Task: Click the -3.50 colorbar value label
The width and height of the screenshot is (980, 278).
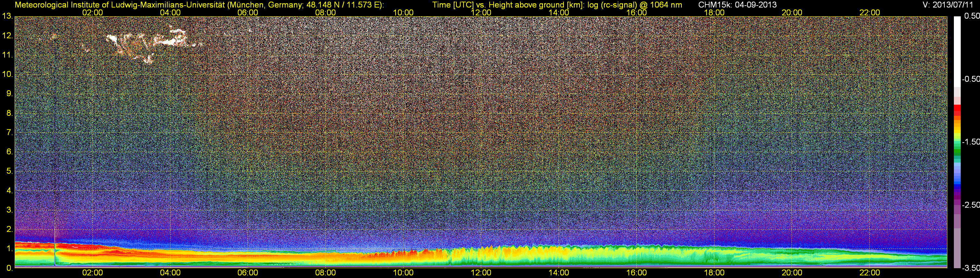Action: (971, 268)
